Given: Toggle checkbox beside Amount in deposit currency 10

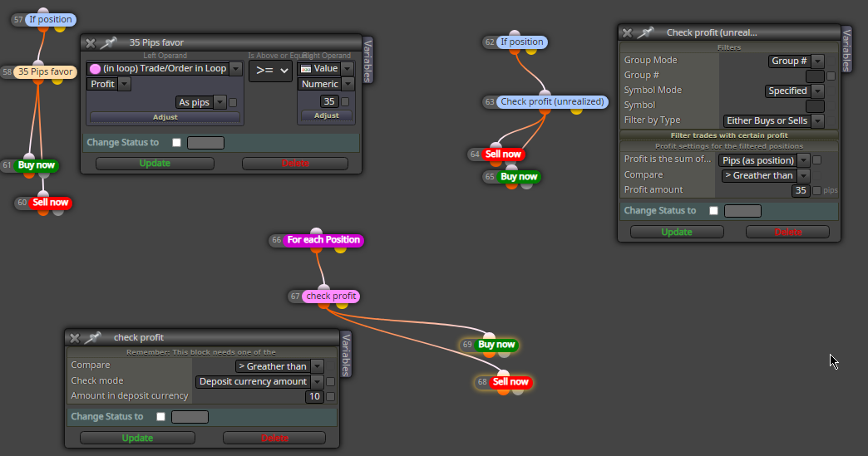Looking at the screenshot, I should (x=330, y=397).
